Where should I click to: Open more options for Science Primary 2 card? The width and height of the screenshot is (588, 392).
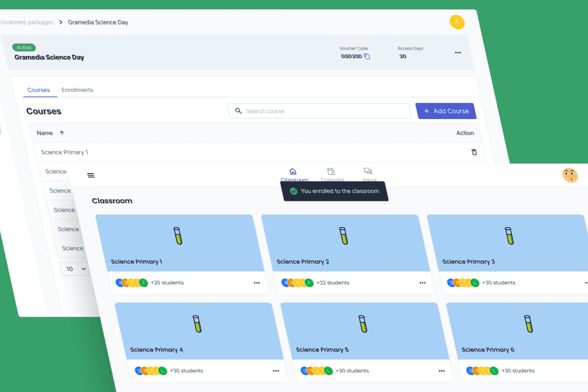coord(422,283)
